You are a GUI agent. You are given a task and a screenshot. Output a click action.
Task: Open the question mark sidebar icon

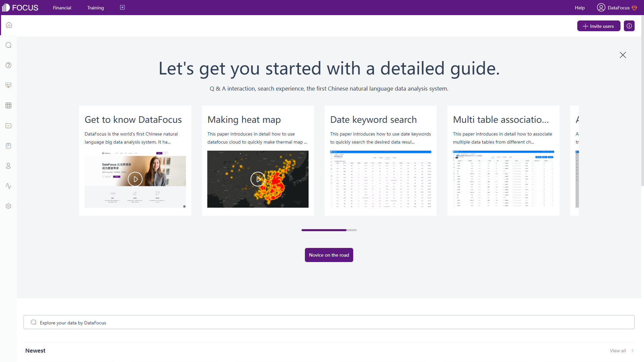coord(9,65)
